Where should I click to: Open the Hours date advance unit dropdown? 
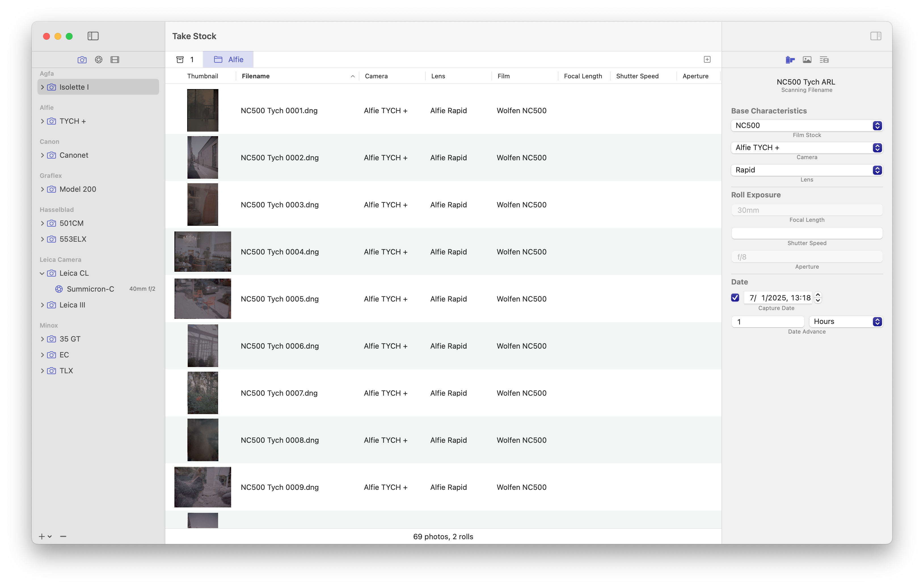(x=846, y=322)
